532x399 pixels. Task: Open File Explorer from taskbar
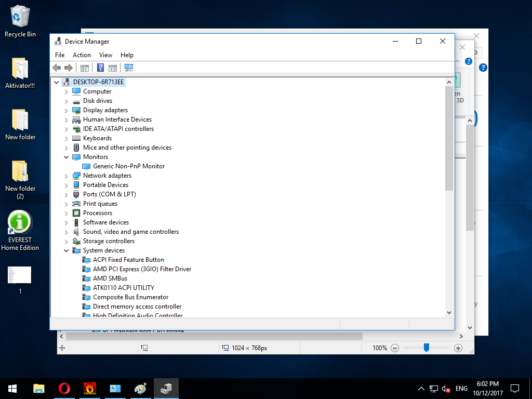tap(38, 389)
